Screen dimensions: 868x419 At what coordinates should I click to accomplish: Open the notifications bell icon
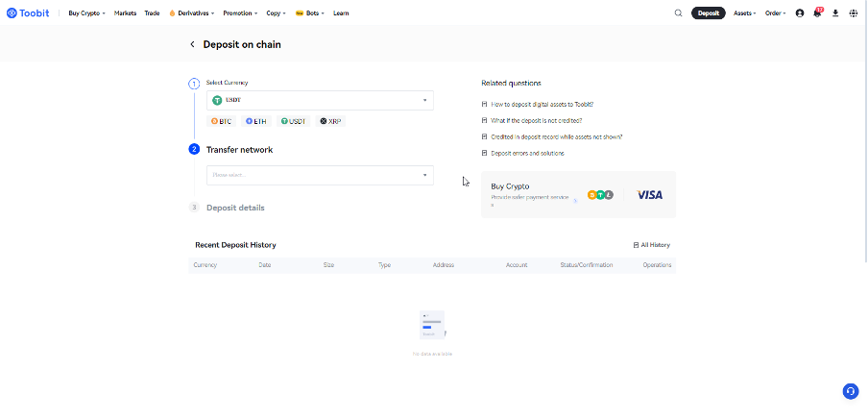coord(817,13)
